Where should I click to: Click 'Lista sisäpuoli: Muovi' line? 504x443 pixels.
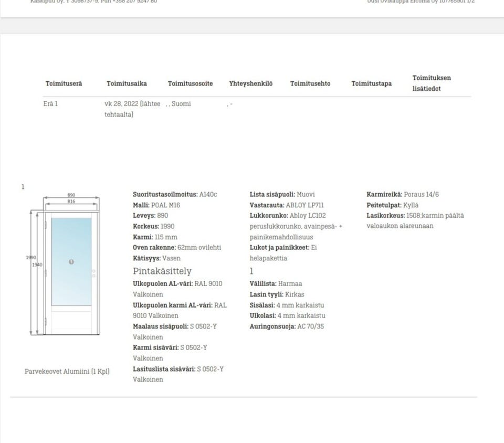(x=282, y=194)
